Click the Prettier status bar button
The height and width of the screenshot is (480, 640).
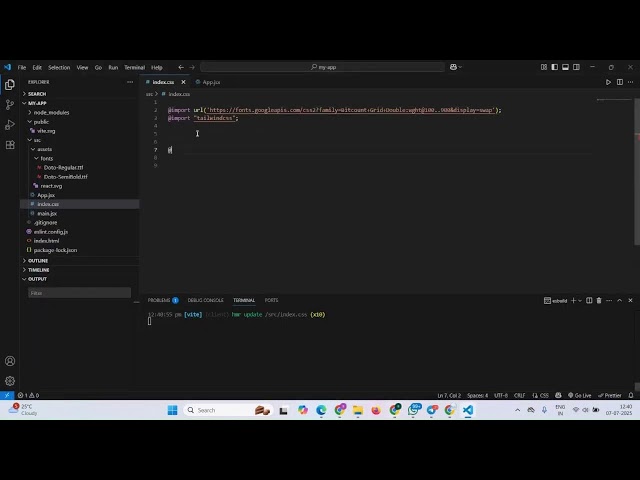pos(609,395)
